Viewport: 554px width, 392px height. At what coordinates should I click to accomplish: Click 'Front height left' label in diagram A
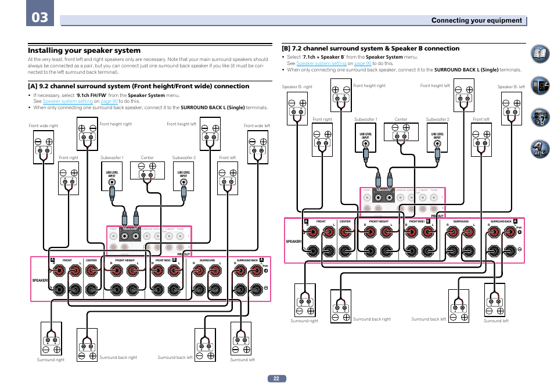[x=181, y=124]
